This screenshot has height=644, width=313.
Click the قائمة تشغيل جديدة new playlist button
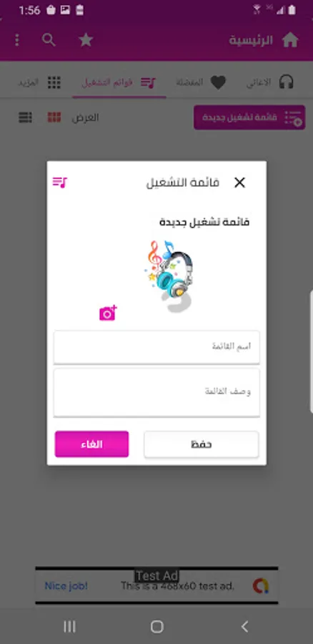249,117
